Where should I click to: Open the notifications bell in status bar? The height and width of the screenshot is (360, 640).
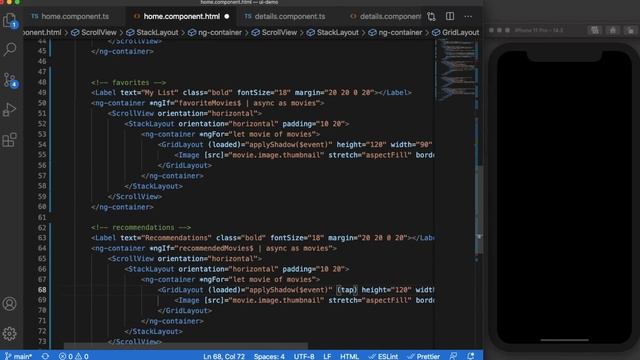click(x=471, y=356)
